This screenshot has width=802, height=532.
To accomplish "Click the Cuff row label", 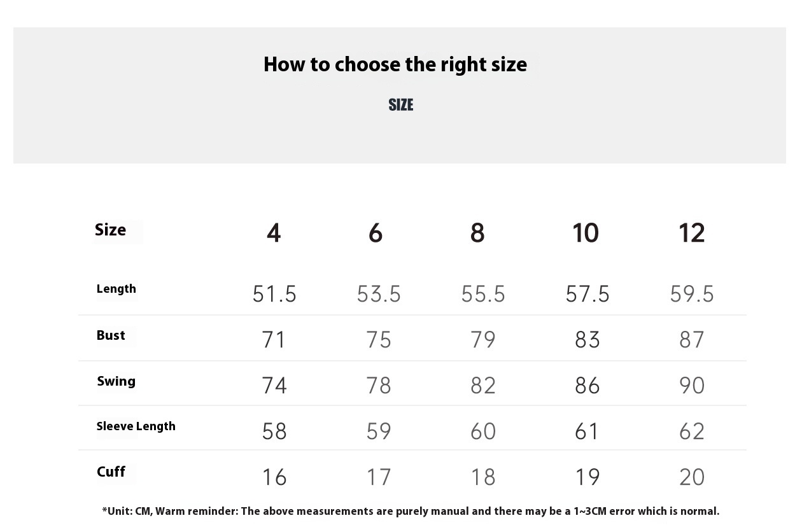I will (111, 472).
